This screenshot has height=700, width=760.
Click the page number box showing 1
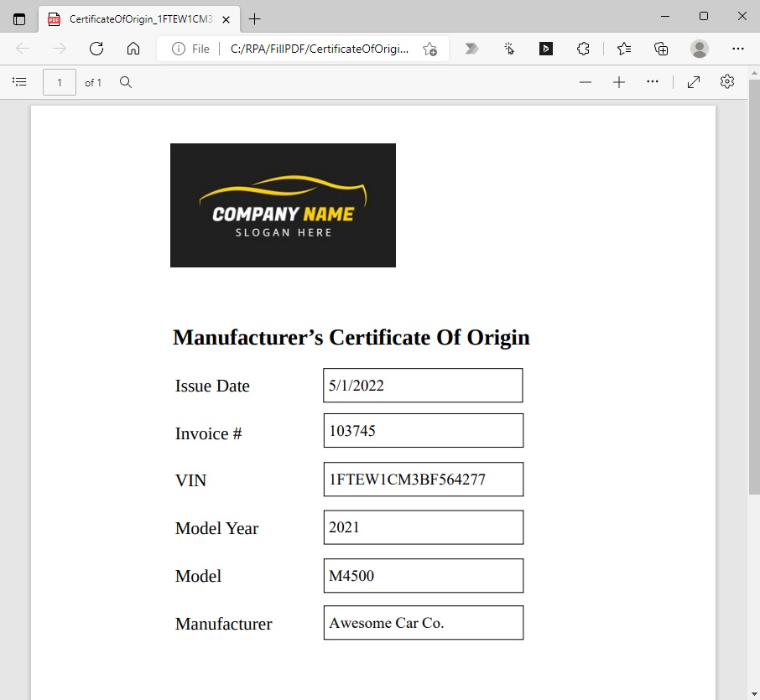pyautogui.click(x=59, y=81)
